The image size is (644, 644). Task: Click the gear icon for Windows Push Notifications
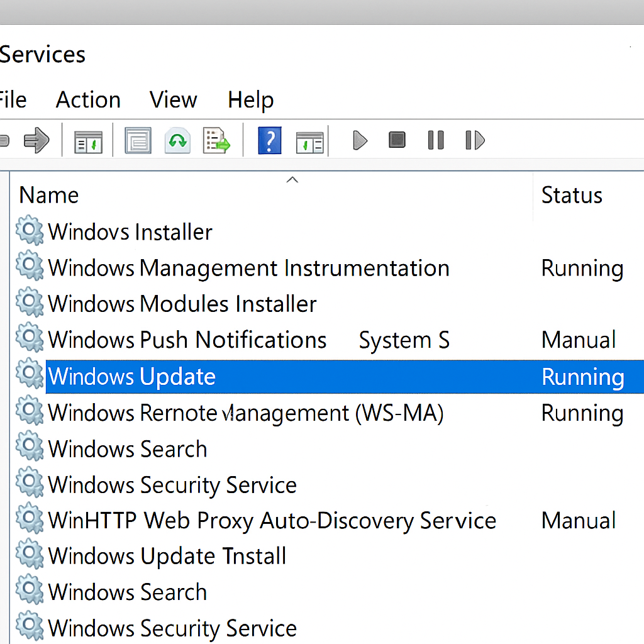(x=30, y=338)
